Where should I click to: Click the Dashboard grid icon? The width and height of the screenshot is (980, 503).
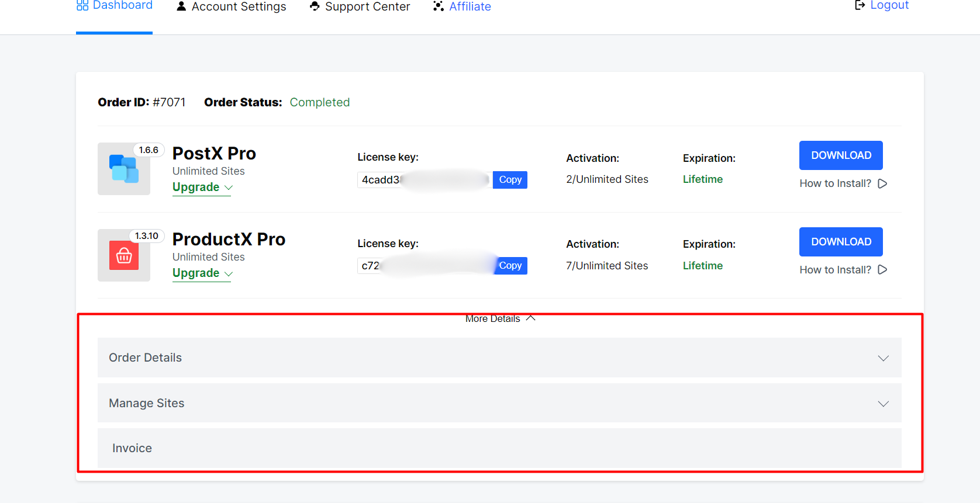coord(82,6)
